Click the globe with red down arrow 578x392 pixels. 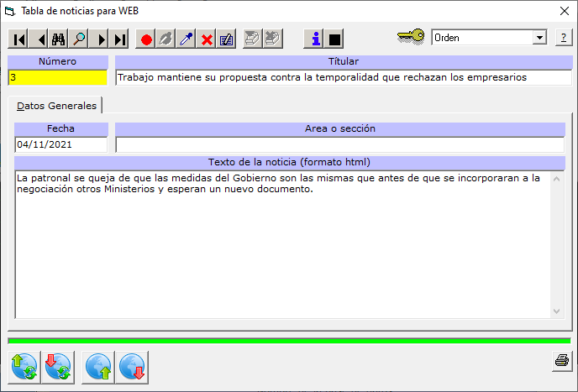(x=133, y=367)
